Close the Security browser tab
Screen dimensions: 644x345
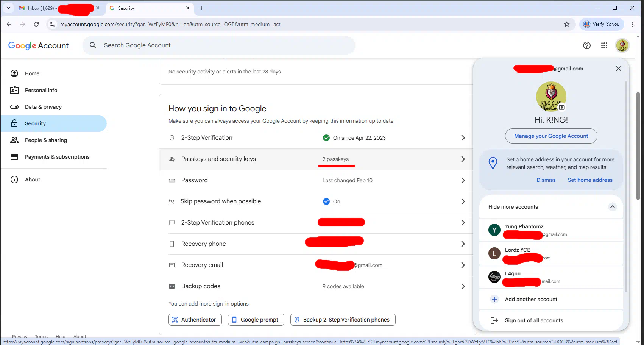[x=188, y=8]
